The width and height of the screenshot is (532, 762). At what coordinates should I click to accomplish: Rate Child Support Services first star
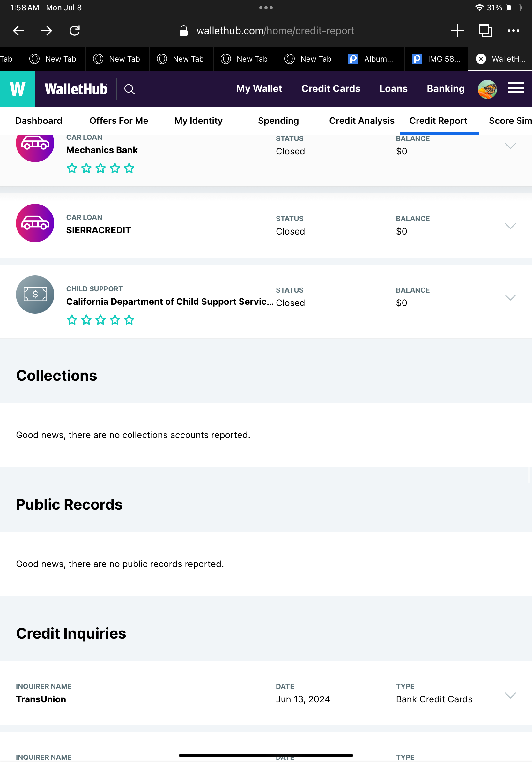72,320
